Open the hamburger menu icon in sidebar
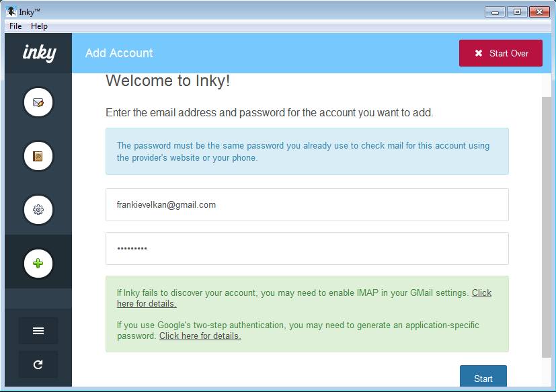 click(x=38, y=331)
